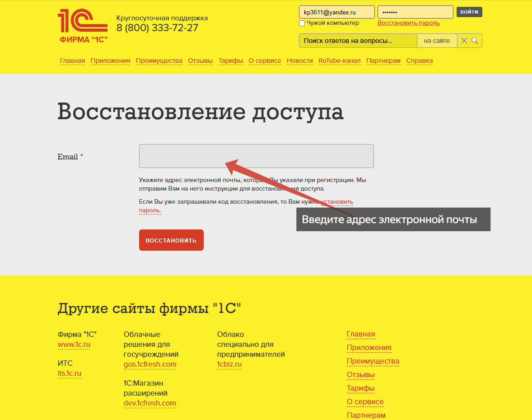Open the 'на сайте' search scope selector

437,41
